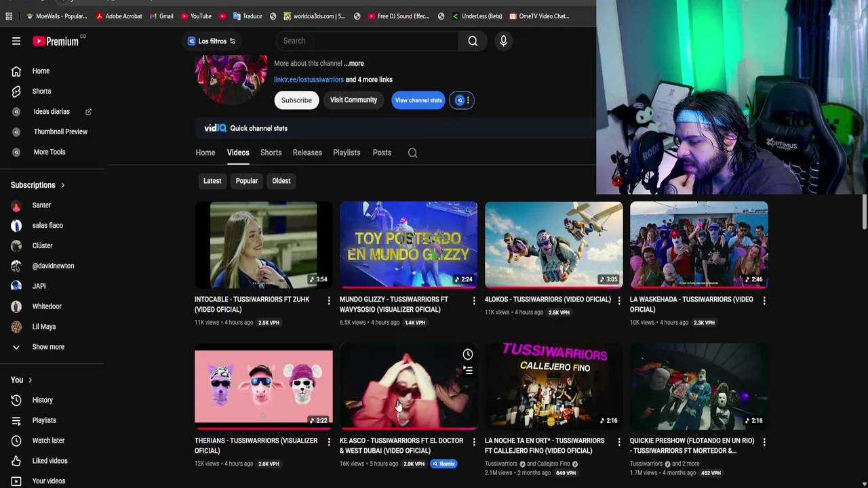The width and height of the screenshot is (868, 488).
Task: Click the search magnifier button
Action: (x=473, y=41)
